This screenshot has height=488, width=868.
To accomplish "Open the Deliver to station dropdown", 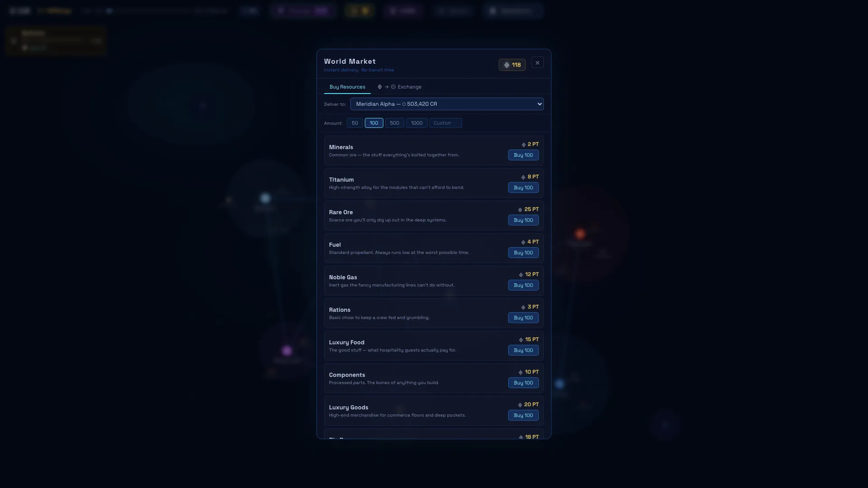I will [447, 104].
